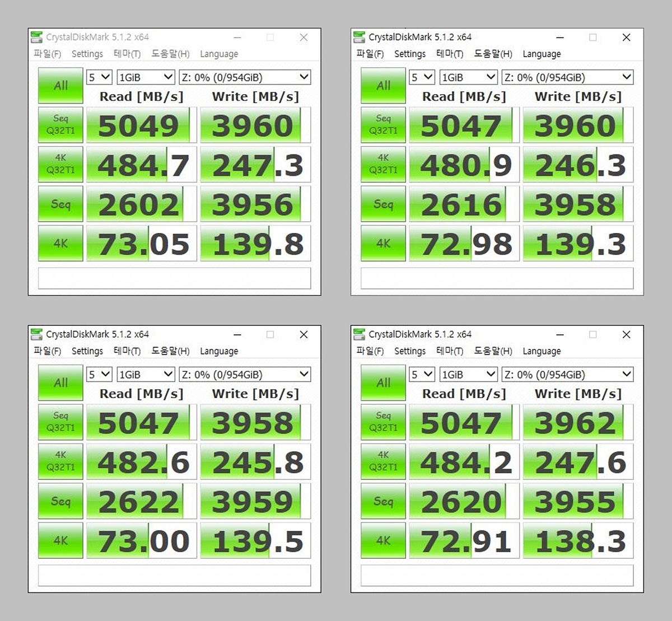
Task: Click comment text field in bottom-right window
Action: pyautogui.click(x=497, y=575)
